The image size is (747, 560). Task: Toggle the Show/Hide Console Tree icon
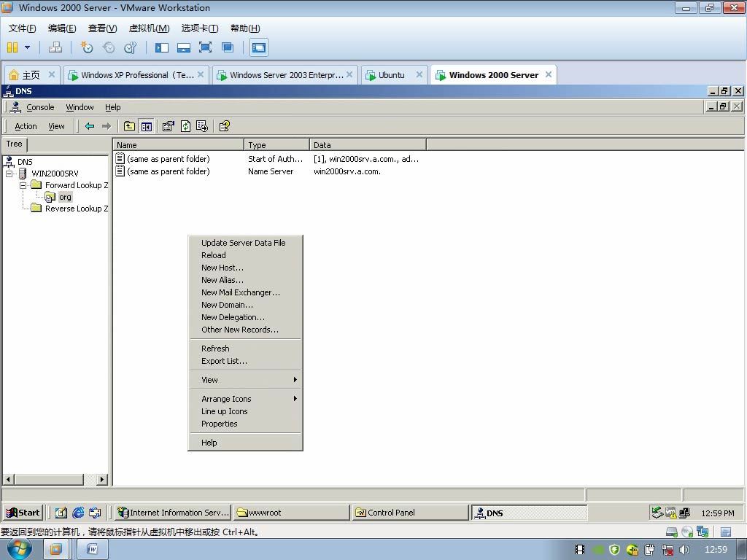pyautogui.click(x=147, y=126)
